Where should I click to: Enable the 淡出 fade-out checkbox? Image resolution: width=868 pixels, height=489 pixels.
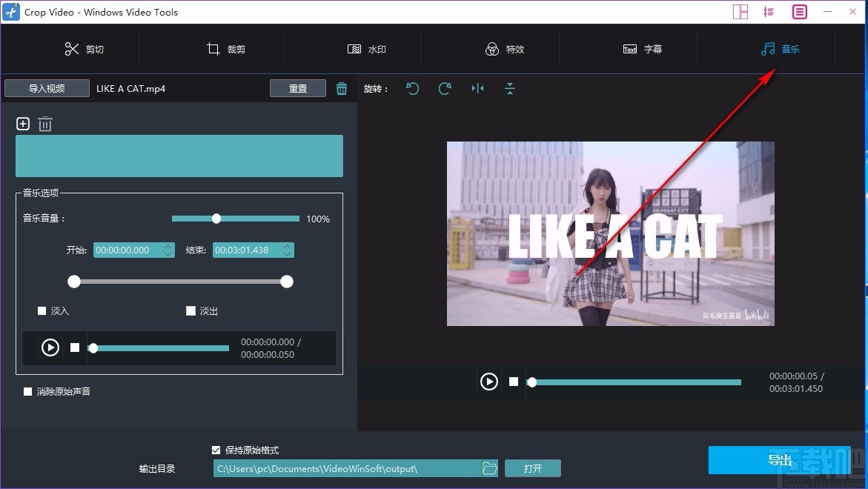point(191,310)
